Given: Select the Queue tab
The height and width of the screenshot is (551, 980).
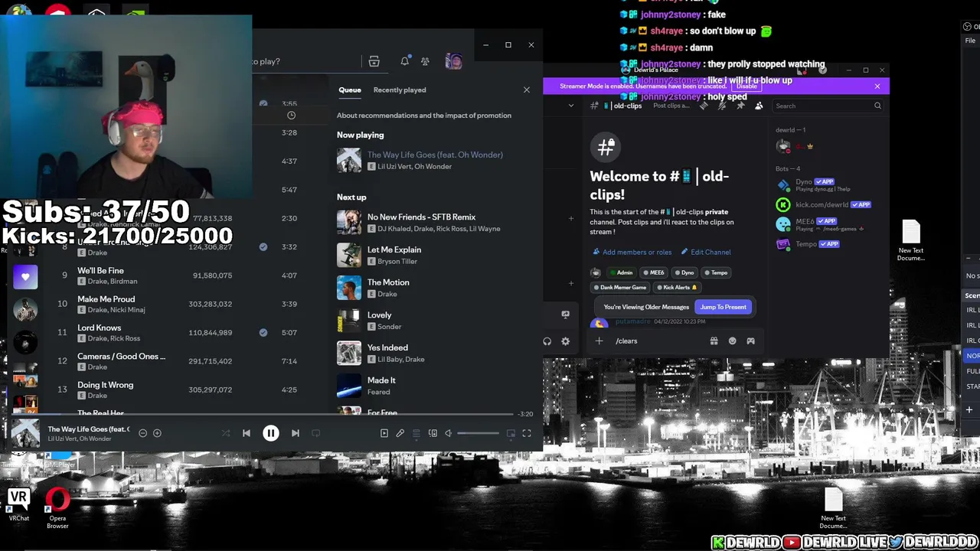Looking at the screenshot, I should coord(350,90).
